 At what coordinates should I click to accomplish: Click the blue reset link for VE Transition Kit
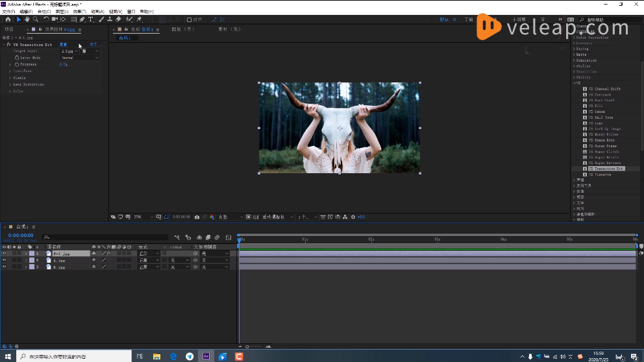pos(63,45)
